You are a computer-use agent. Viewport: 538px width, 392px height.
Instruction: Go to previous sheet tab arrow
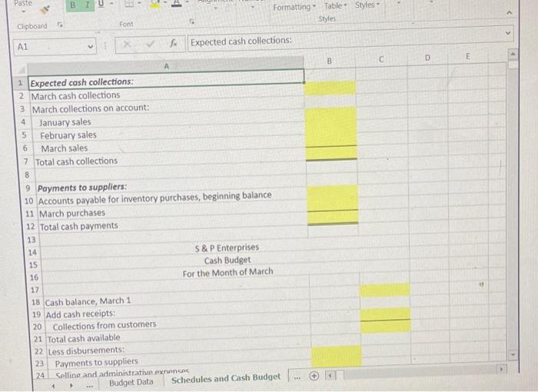tap(53, 386)
